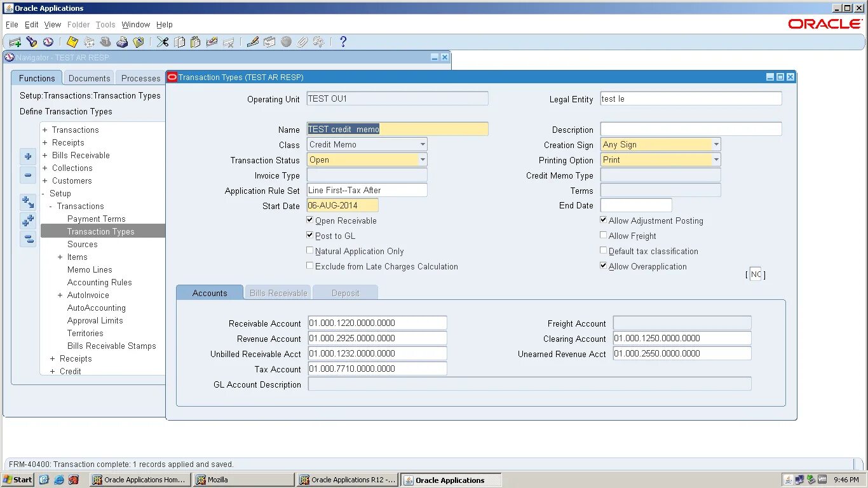This screenshot has width=868, height=488.
Task: Click the Zoom toolbar icon
Action: [x=269, y=42]
